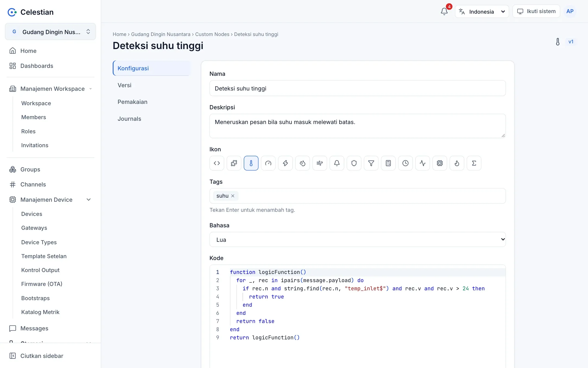The image size is (588, 368).
Task: Go to Dashboards in sidebar
Action: [x=50, y=66]
